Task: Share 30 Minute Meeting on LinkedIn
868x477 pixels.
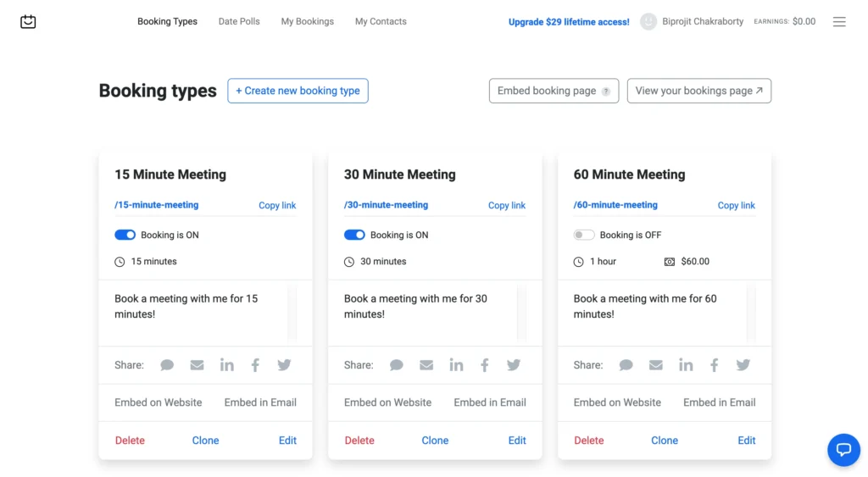Action: tap(456, 365)
